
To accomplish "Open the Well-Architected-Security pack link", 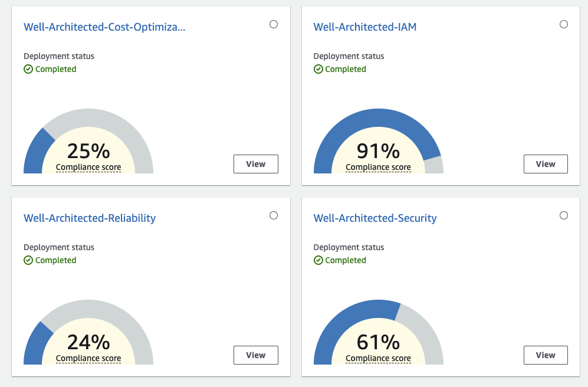I will click(x=375, y=218).
